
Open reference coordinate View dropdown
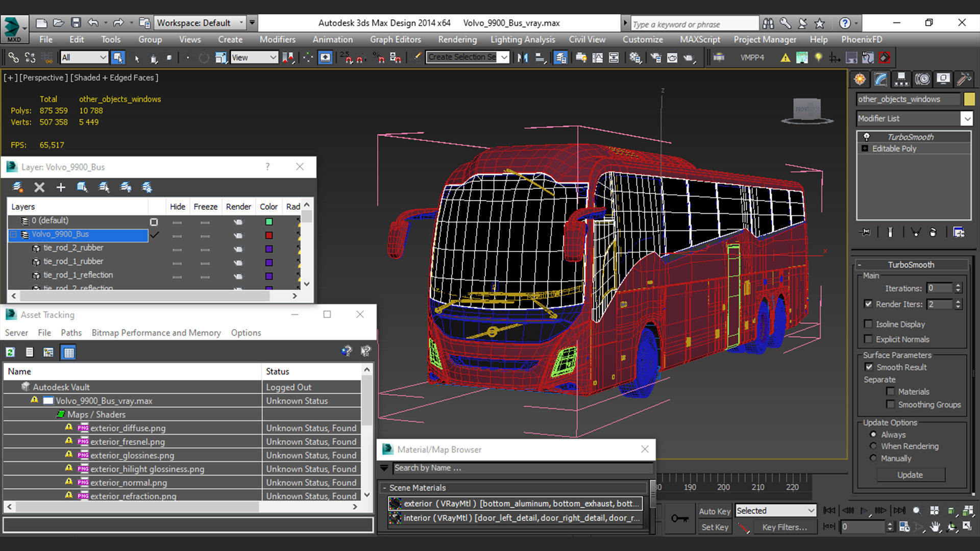click(254, 58)
